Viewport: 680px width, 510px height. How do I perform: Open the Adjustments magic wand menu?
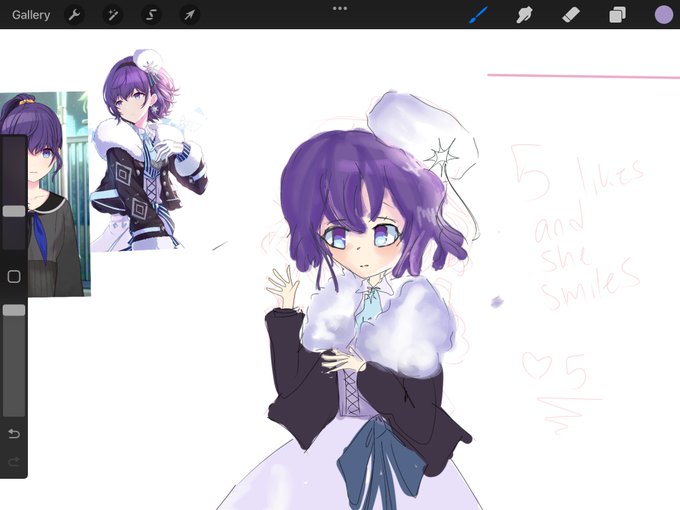[113, 15]
